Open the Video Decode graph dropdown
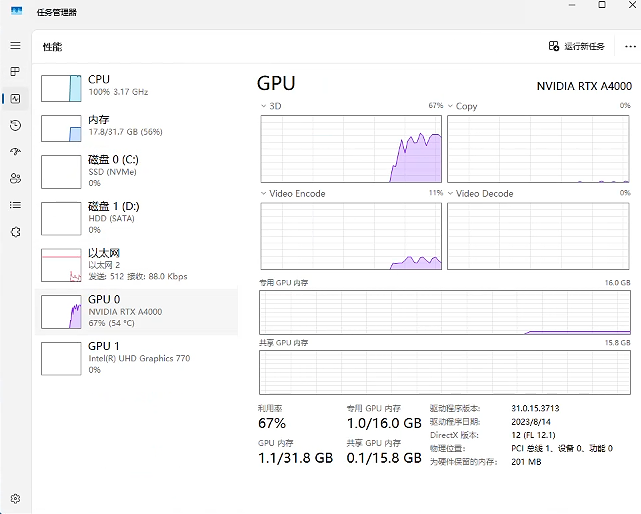This screenshot has height=514, width=641. point(451,193)
